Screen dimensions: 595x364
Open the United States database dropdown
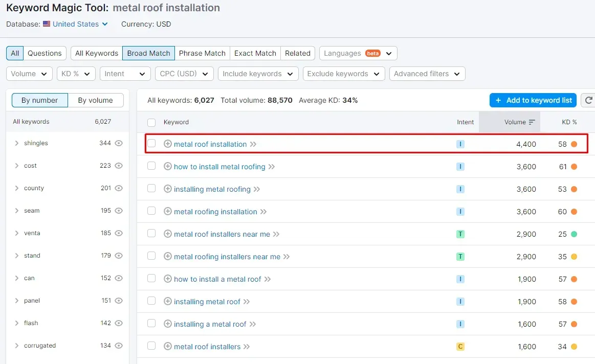(76, 24)
